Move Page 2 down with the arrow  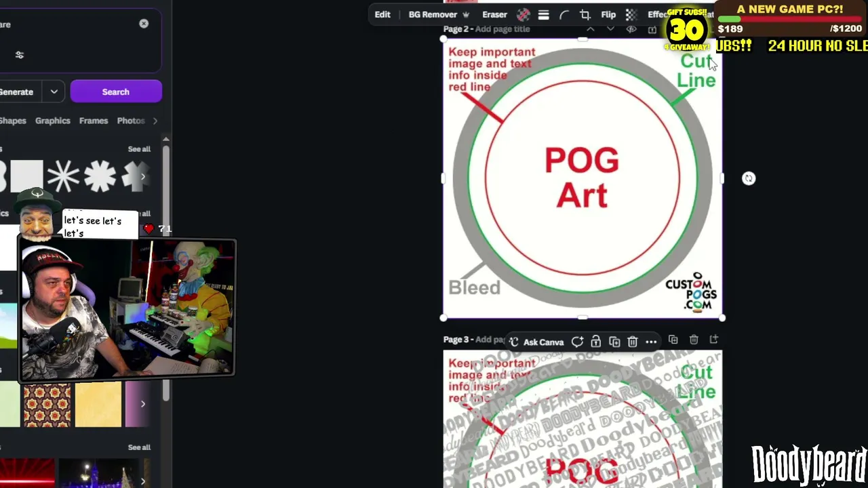click(x=610, y=29)
